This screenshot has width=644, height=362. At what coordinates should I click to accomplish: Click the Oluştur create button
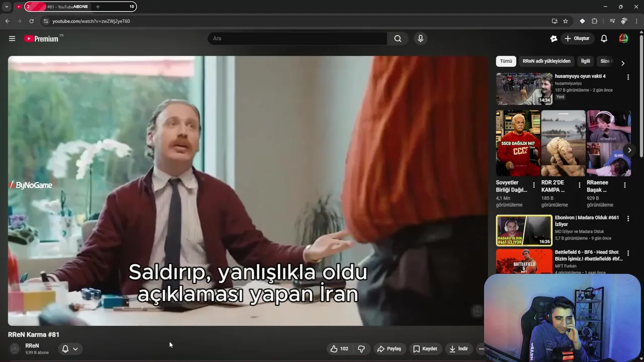point(577,39)
